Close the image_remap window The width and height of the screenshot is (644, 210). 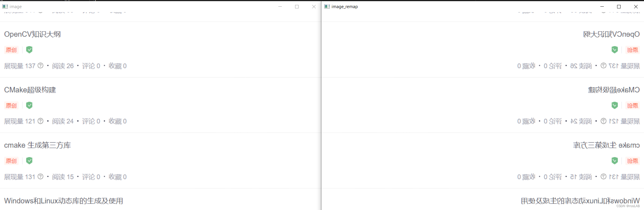(636, 6)
